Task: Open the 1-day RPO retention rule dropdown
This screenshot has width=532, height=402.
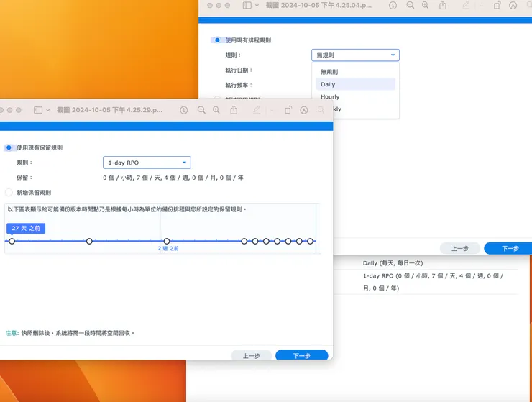Action: click(x=147, y=163)
